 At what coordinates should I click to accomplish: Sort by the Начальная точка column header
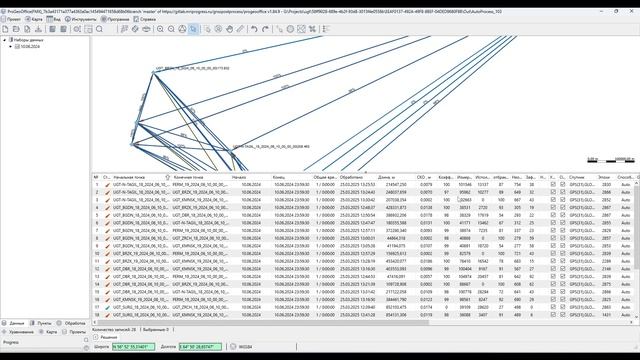(129, 178)
